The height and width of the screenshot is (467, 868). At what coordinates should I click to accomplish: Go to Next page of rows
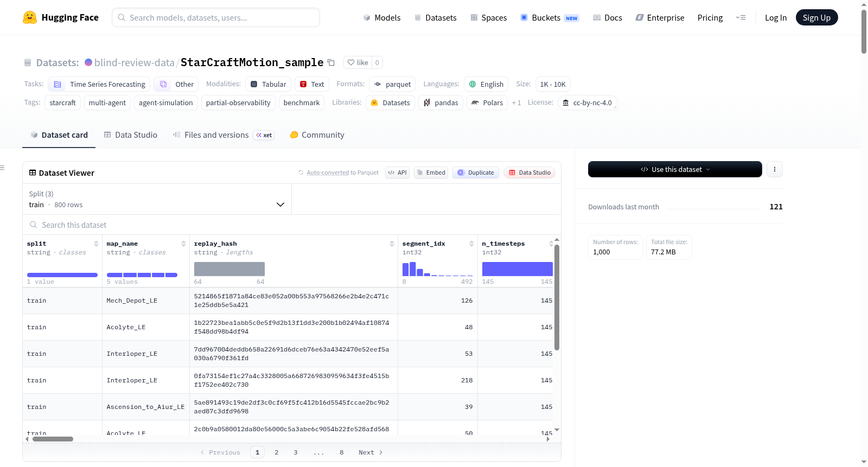point(371,452)
